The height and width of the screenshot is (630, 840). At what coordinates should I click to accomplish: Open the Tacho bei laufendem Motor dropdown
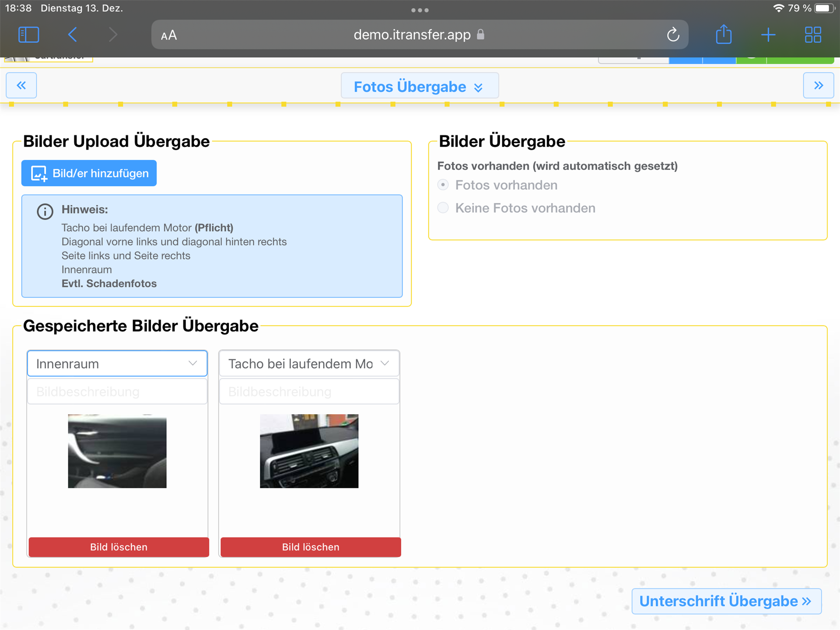click(x=309, y=364)
